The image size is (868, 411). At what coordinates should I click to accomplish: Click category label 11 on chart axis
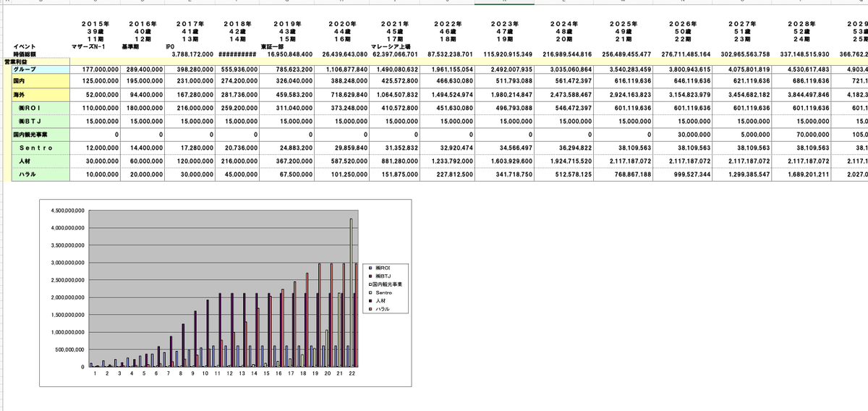(218, 374)
